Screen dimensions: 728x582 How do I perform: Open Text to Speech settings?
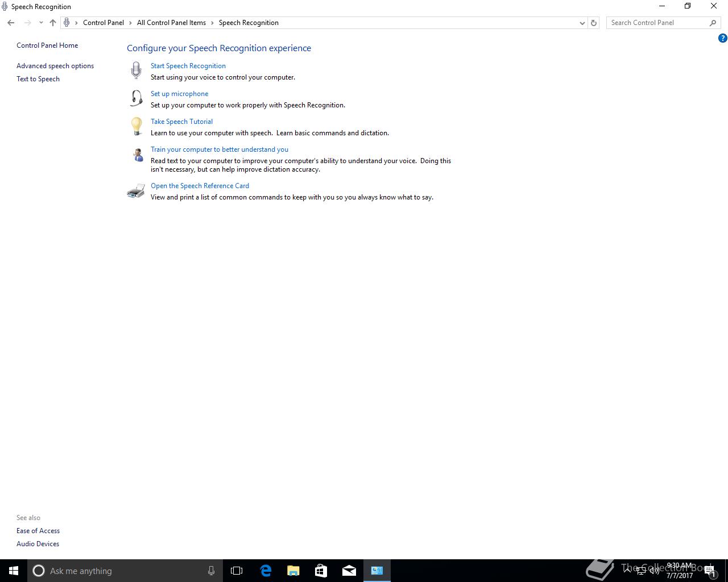[38, 79]
